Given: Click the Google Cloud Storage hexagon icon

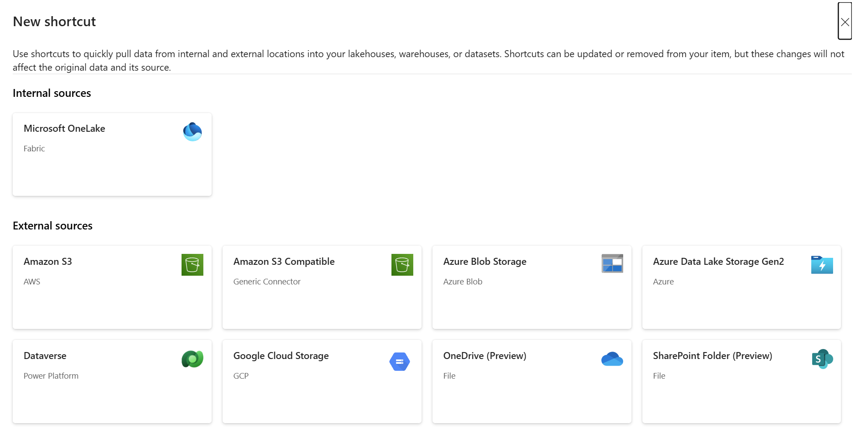Looking at the screenshot, I should (399, 362).
